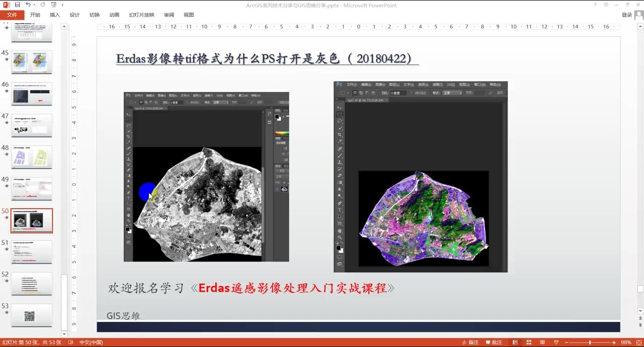The height and width of the screenshot is (347, 644).
Task: Open Ribbon Display Options icon
Action: [606, 5]
